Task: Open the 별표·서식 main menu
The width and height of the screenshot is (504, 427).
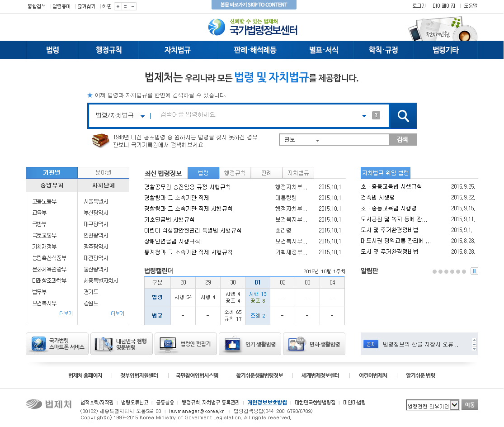Action: (323, 50)
